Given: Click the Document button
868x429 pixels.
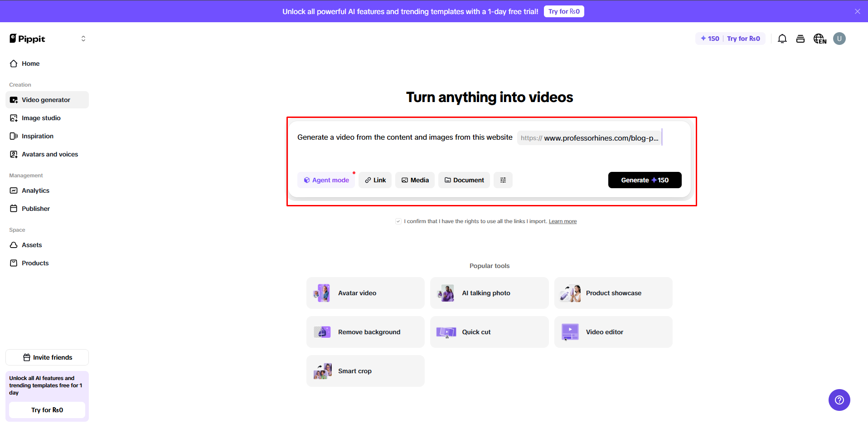Looking at the screenshot, I should coord(464,180).
